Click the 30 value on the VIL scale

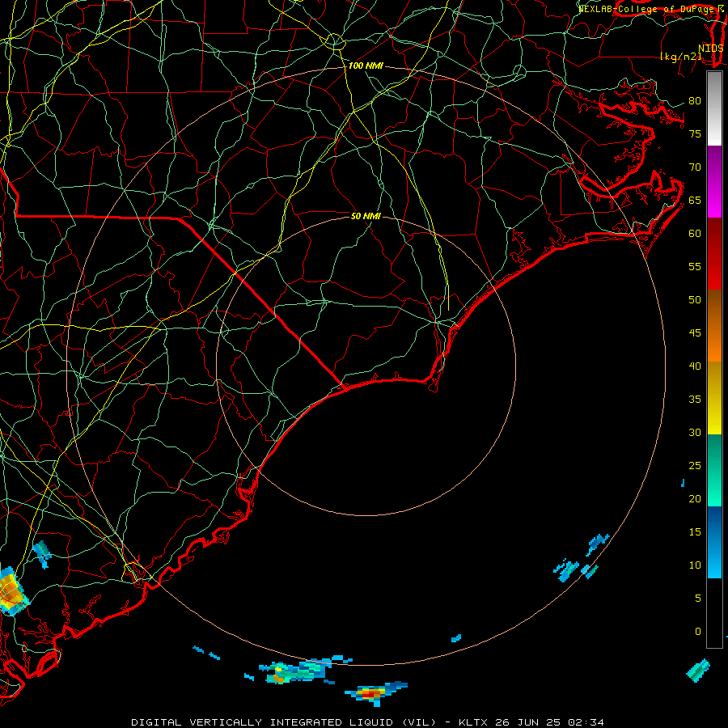pos(695,432)
